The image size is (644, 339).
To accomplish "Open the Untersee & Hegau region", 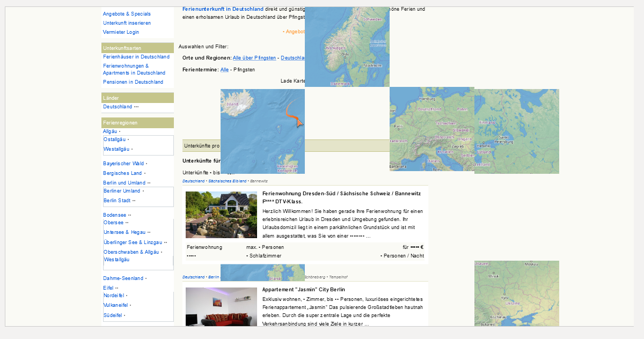I will coord(125,232).
